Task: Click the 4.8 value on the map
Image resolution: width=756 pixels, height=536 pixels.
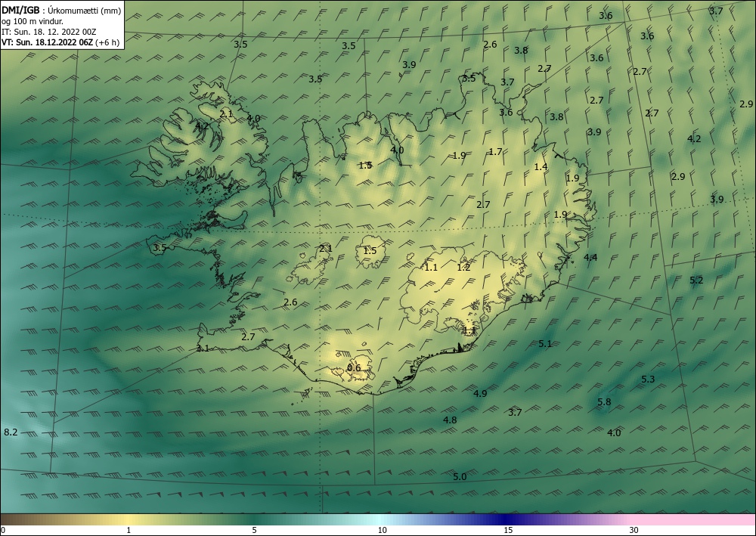Action: (x=450, y=420)
